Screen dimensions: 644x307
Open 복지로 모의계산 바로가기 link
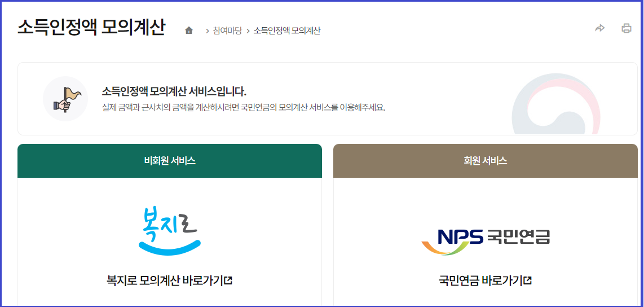(x=170, y=280)
